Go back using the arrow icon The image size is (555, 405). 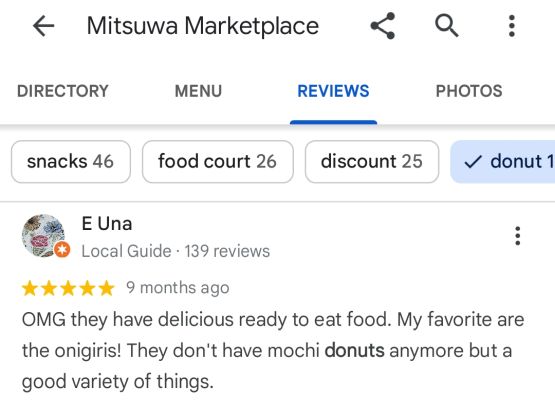click(x=43, y=26)
